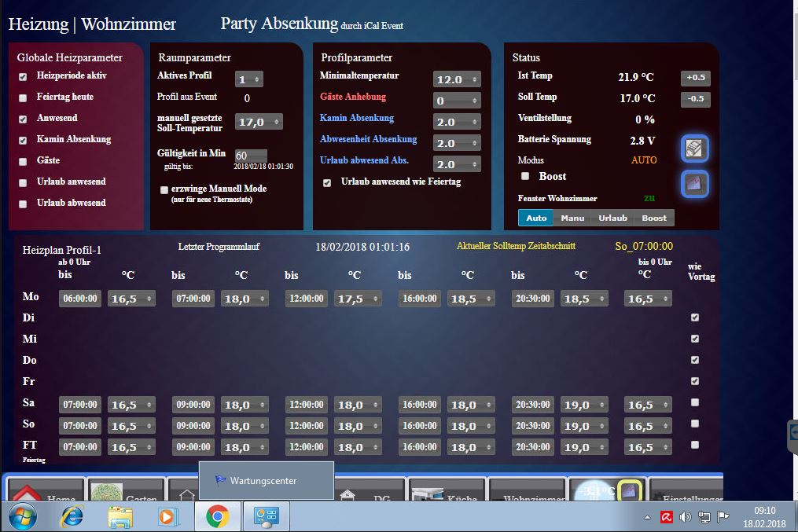Screen dimensions: 798x532
Task: Open the thermostat device icon in Status
Action: (695, 149)
